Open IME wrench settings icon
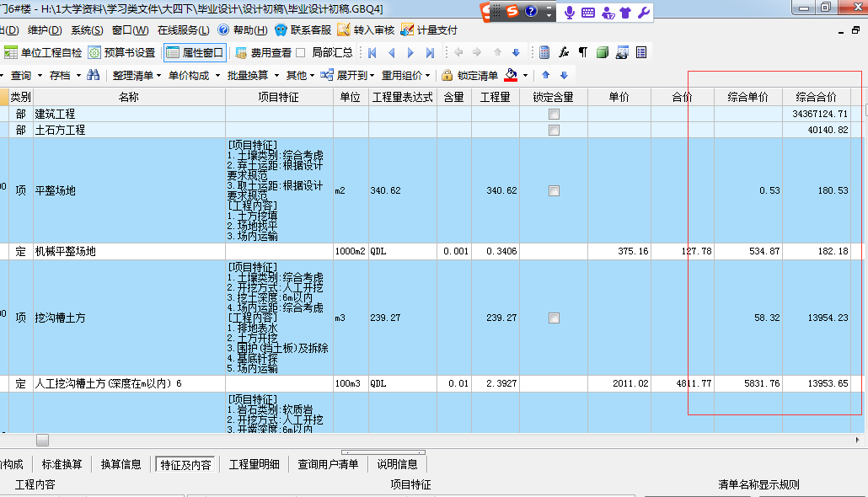868x497 pixels. tap(643, 12)
